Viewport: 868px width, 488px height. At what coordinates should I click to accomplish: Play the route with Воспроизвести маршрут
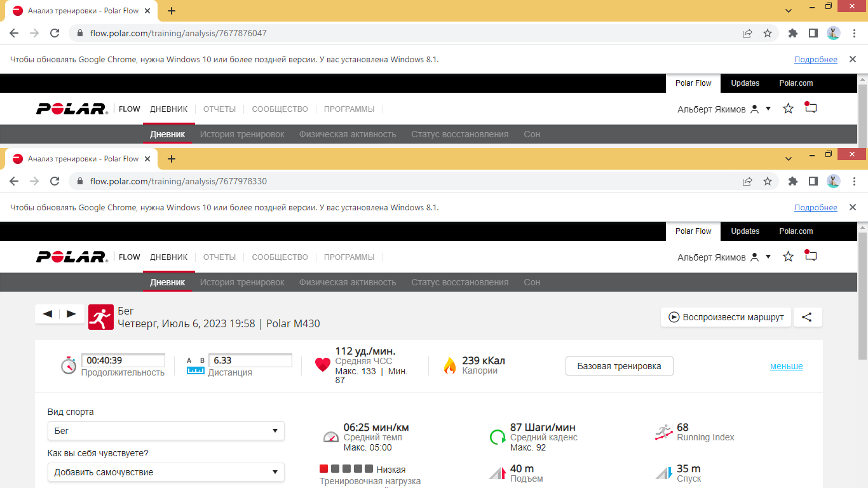pos(726,317)
